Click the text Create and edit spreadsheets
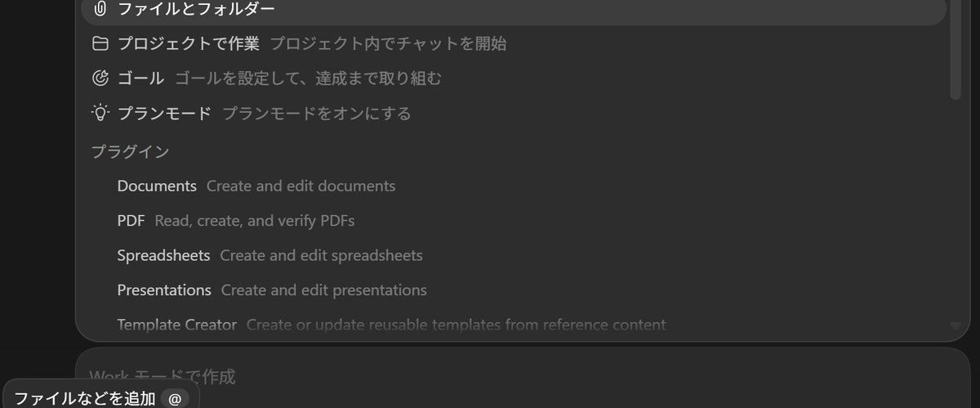The width and height of the screenshot is (980, 408). tap(321, 256)
